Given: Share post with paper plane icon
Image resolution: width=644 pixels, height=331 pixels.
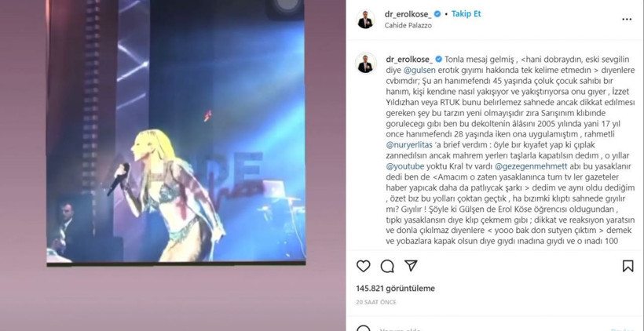Looking at the screenshot, I should point(411,266).
